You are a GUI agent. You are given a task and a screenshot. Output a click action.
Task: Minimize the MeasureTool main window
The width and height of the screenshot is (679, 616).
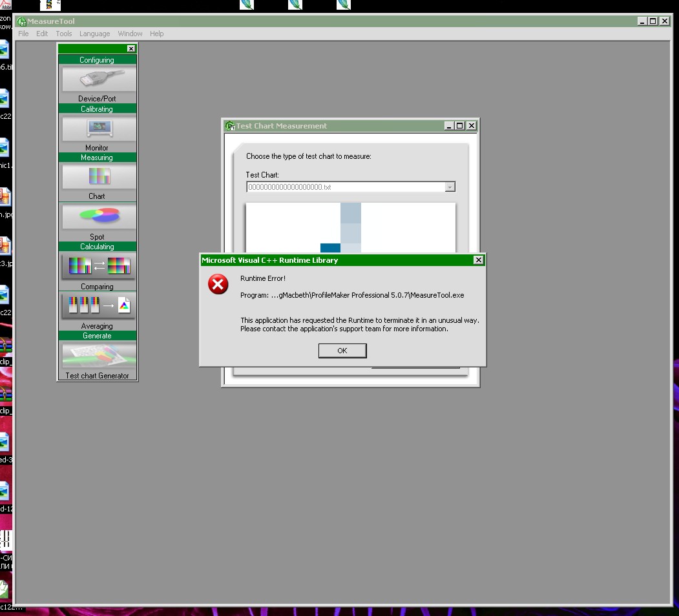click(x=642, y=21)
